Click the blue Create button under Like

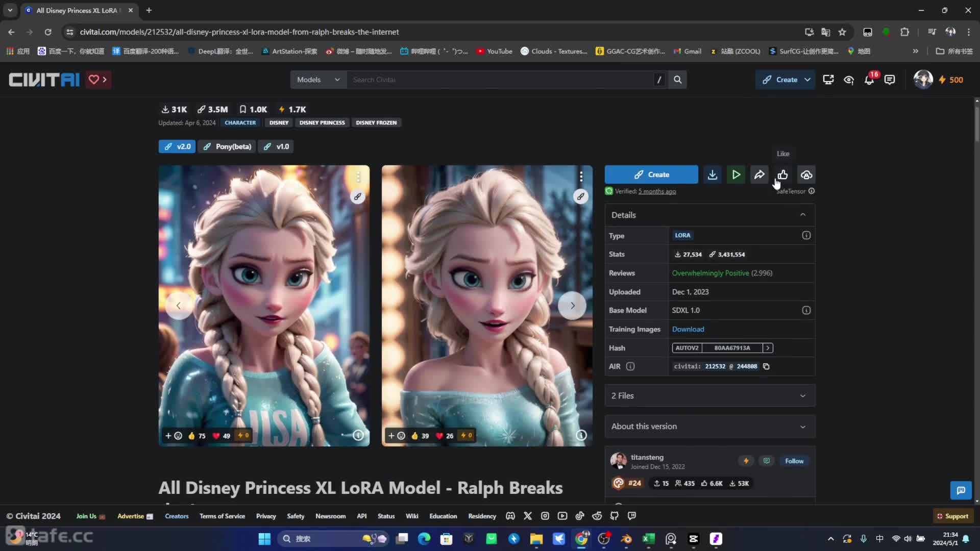pos(651,174)
